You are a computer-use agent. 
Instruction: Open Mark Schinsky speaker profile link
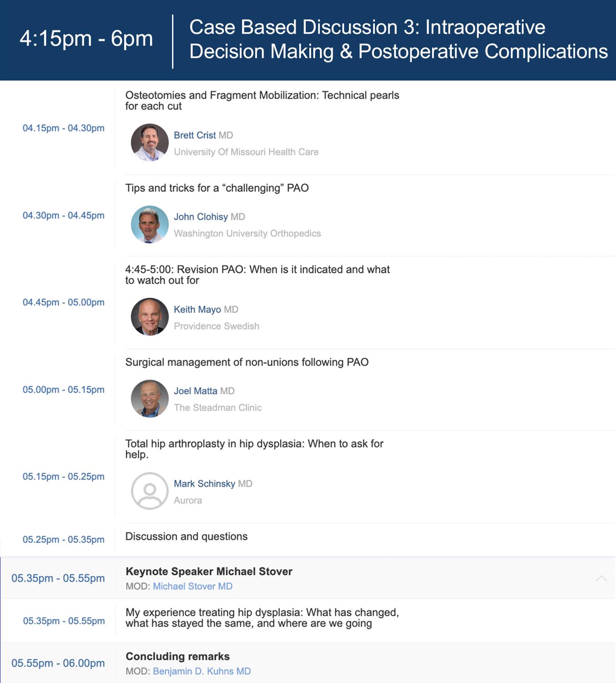204,484
